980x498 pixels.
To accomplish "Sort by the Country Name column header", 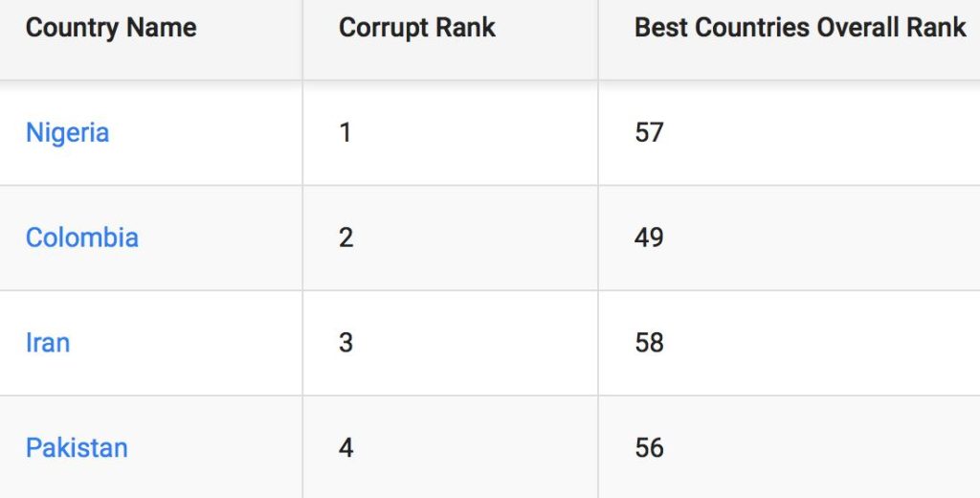I will pos(111,28).
